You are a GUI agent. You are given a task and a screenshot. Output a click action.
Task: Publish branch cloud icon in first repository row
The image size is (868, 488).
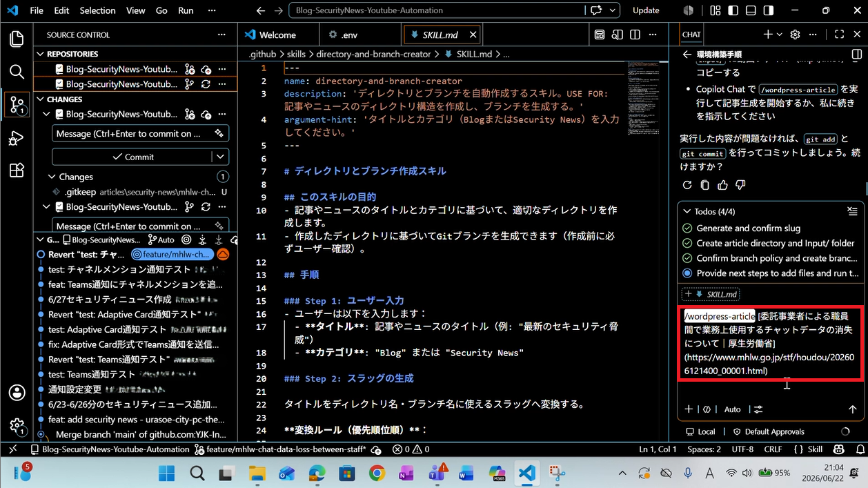206,69
